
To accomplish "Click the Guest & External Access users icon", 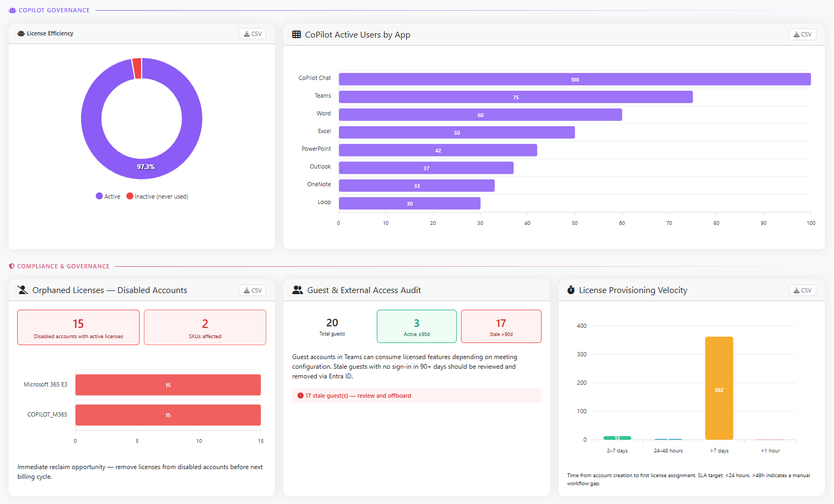I will [297, 290].
